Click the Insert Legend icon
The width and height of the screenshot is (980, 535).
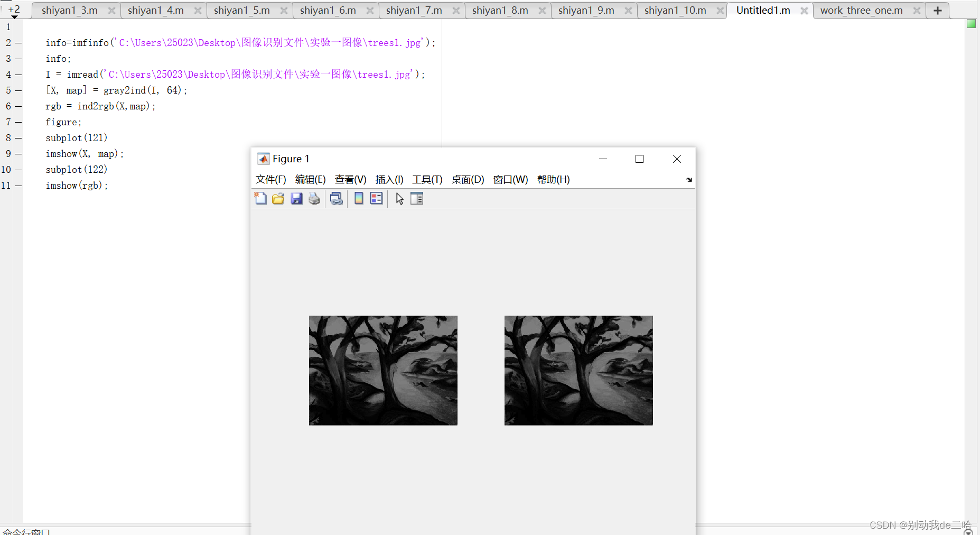click(377, 198)
